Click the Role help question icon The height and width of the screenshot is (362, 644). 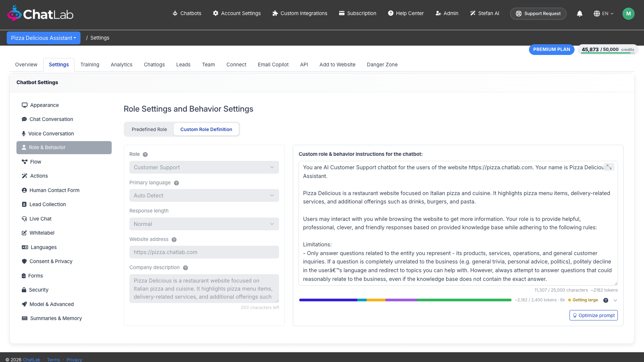pos(145,155)
